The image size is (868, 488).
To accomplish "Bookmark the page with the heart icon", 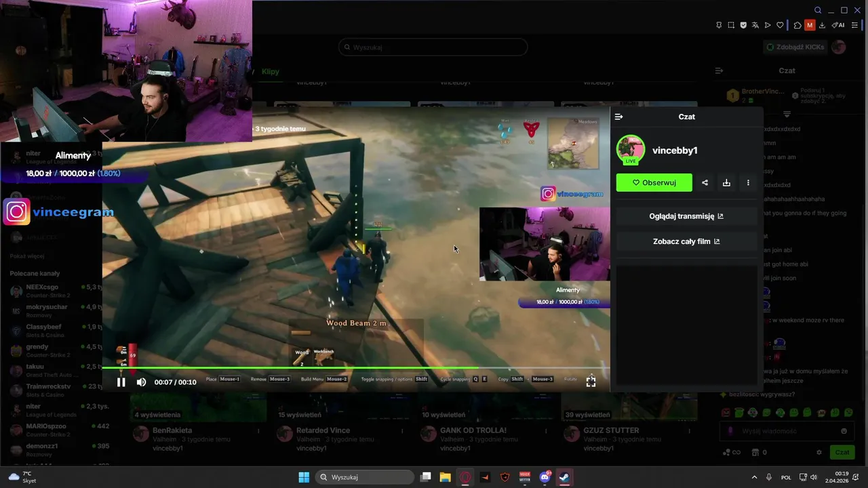I will [780, 25].
